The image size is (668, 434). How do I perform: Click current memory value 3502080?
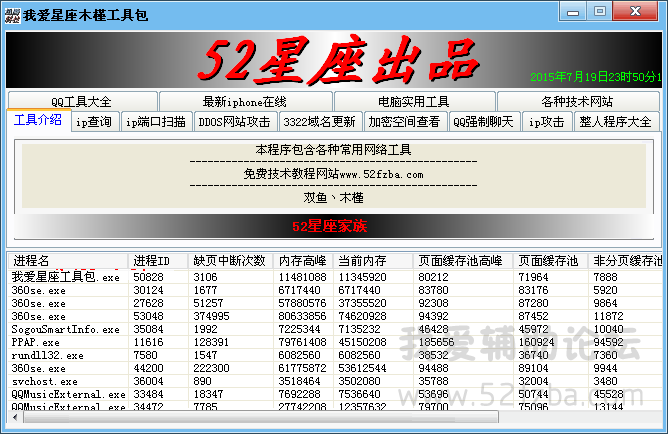360,381
